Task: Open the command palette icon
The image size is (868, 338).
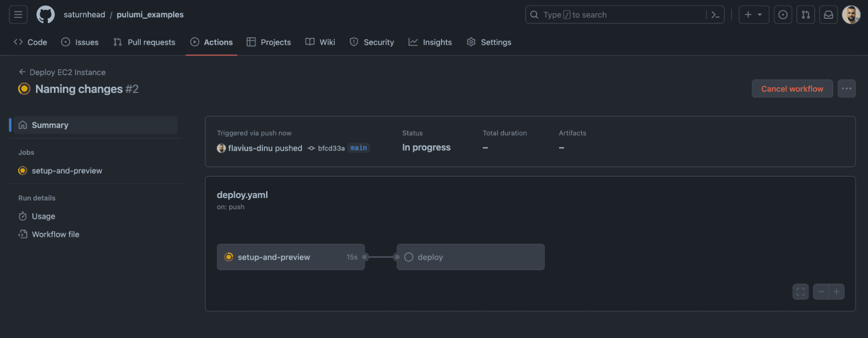Action: [x=715, y=15]
